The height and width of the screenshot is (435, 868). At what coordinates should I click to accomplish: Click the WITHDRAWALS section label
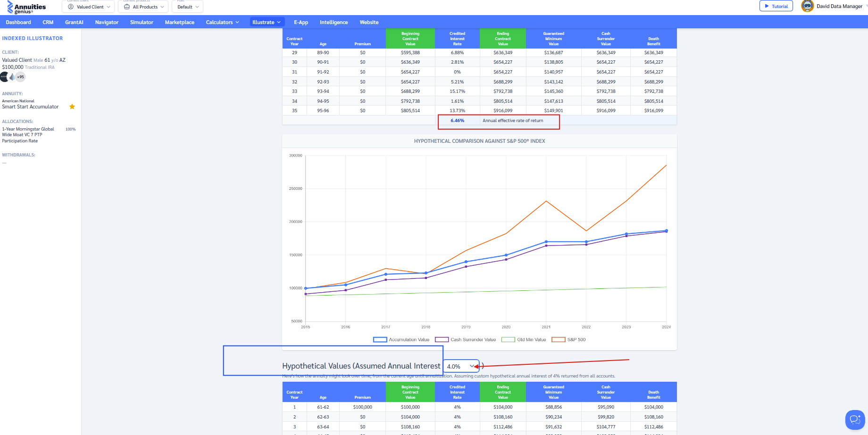(x=18, y=155)
